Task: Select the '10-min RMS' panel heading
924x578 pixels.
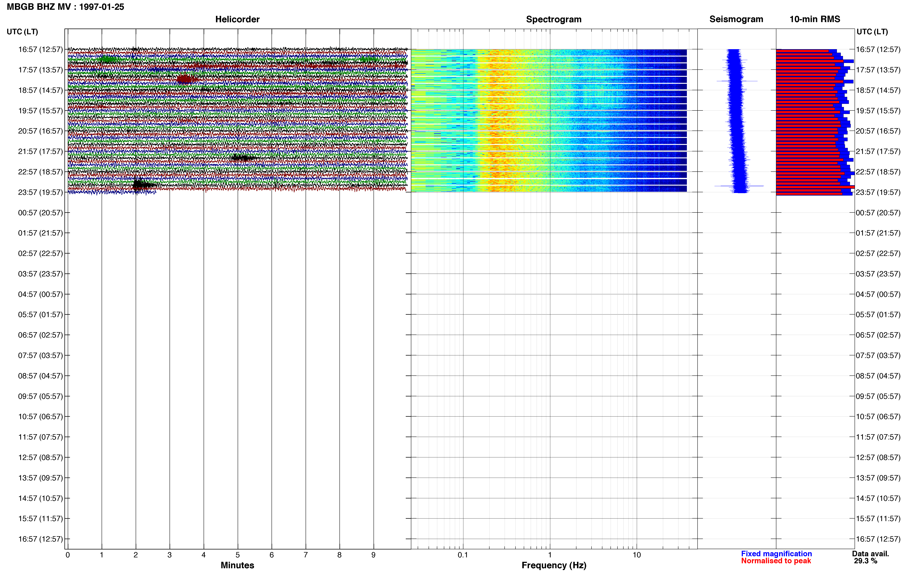Action: 815,19
